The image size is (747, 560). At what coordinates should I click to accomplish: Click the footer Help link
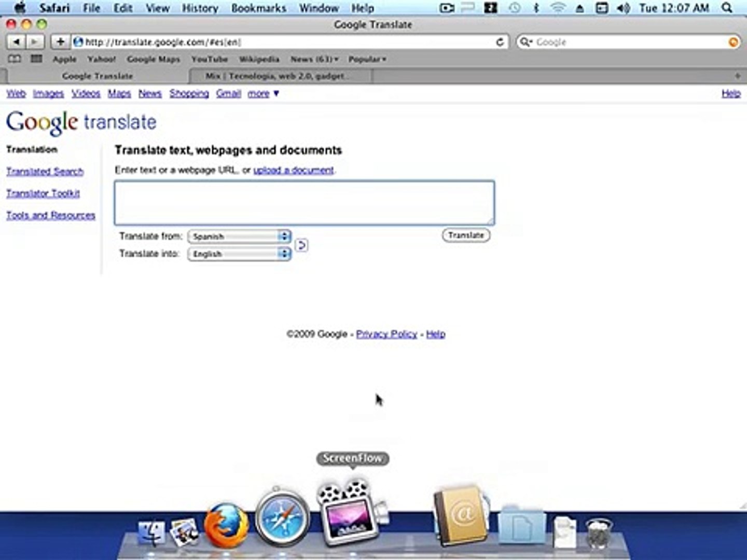tap(436, 334)
